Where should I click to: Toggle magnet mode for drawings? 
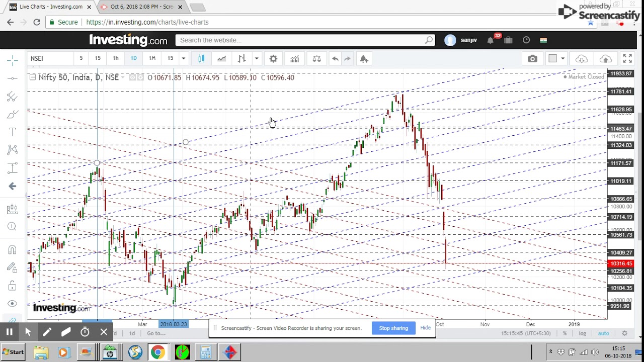point(13,250)
